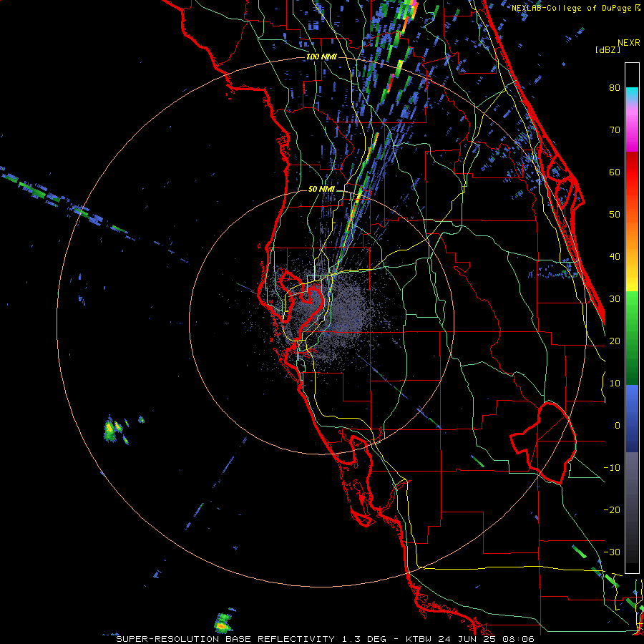The height and width of the screenshot is (644, 644).
Task: Click the 10 dBZ value on the legend
Action: pos(615,384)
